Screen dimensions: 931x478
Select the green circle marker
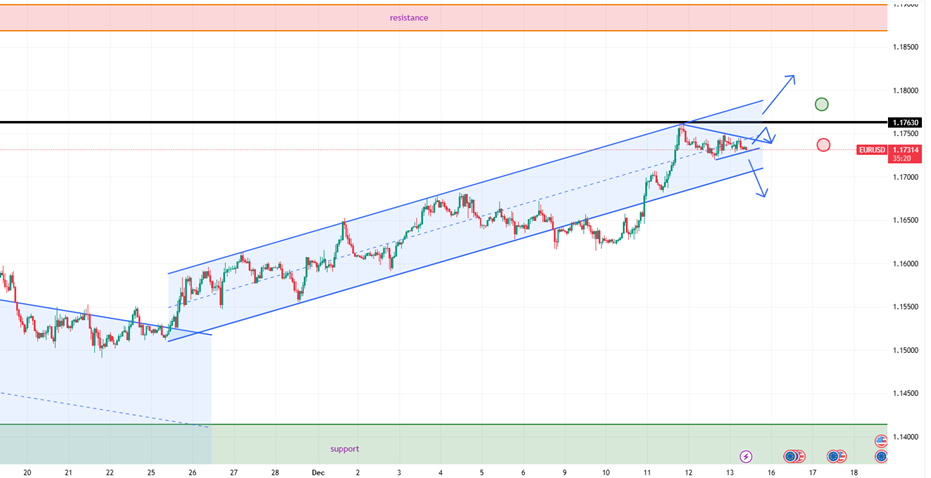click(x=822, y=104)
